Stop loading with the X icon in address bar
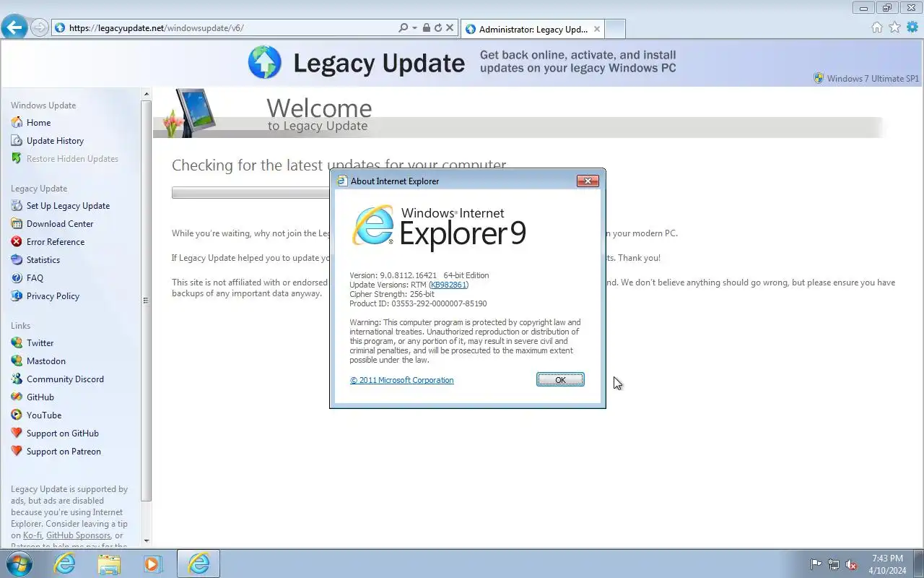The image size is (924, 578). click(x=450, y=28)
